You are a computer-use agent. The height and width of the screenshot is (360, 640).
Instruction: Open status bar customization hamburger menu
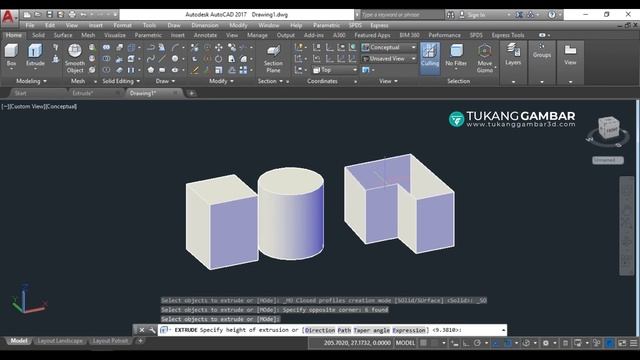point(633,343)
